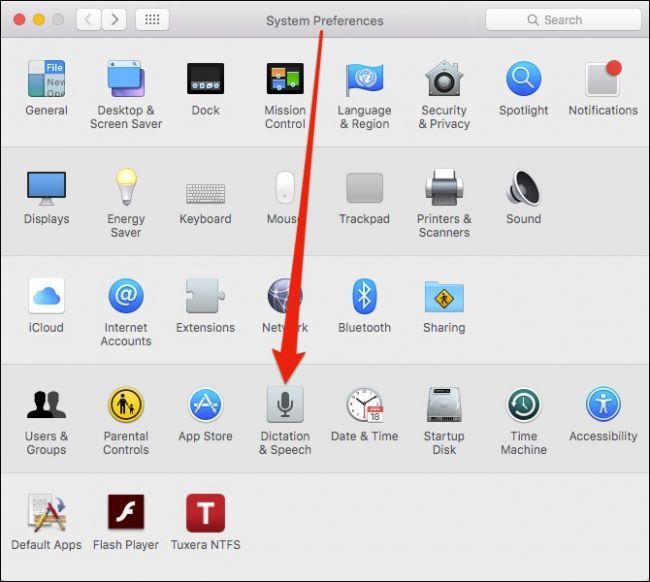Viewport: 650px width, 582px height.
Task: Open the App Store preferences icon
Action: pos(205,405)
